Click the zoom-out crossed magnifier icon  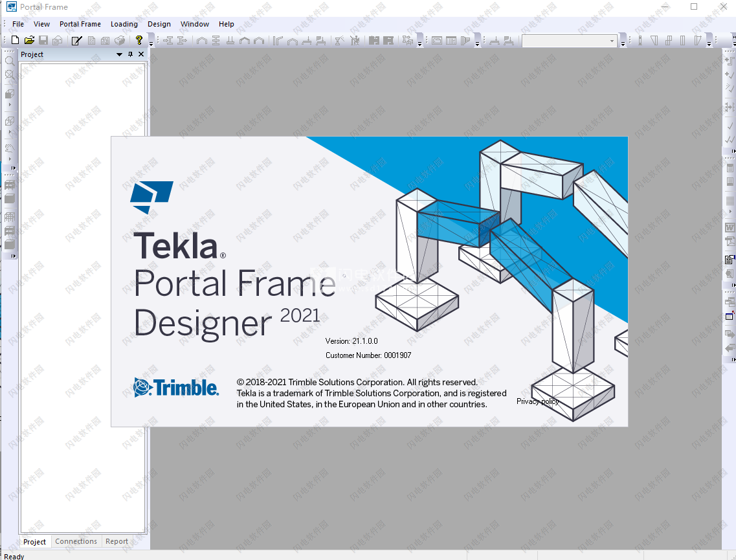coord(10,74)
